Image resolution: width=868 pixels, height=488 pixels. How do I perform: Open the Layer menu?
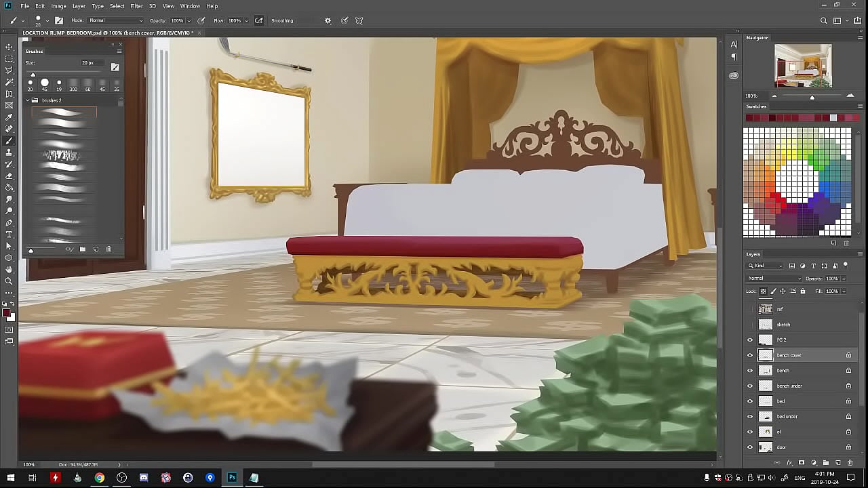coord(79,6)
